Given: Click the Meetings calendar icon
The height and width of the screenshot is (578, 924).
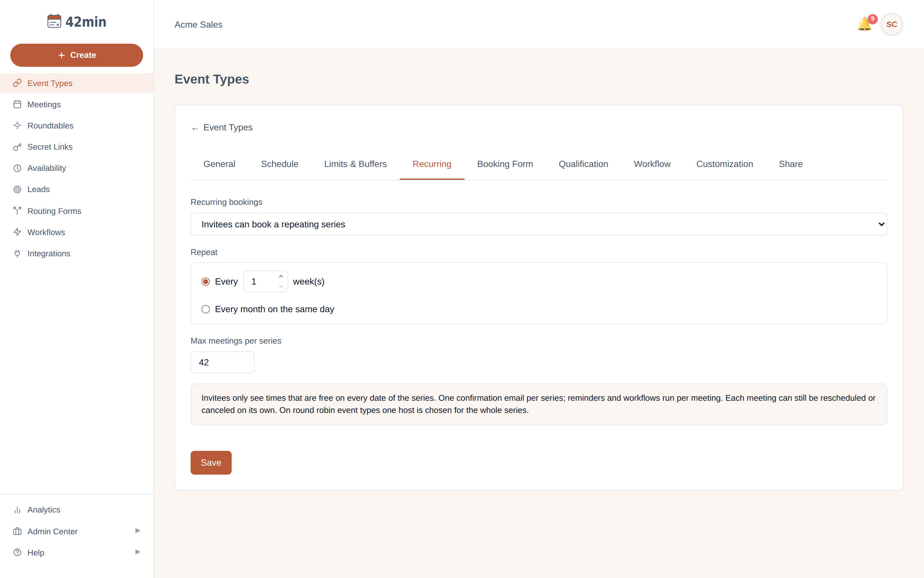Looking at the screenshot, I should [x=17, y=104].
